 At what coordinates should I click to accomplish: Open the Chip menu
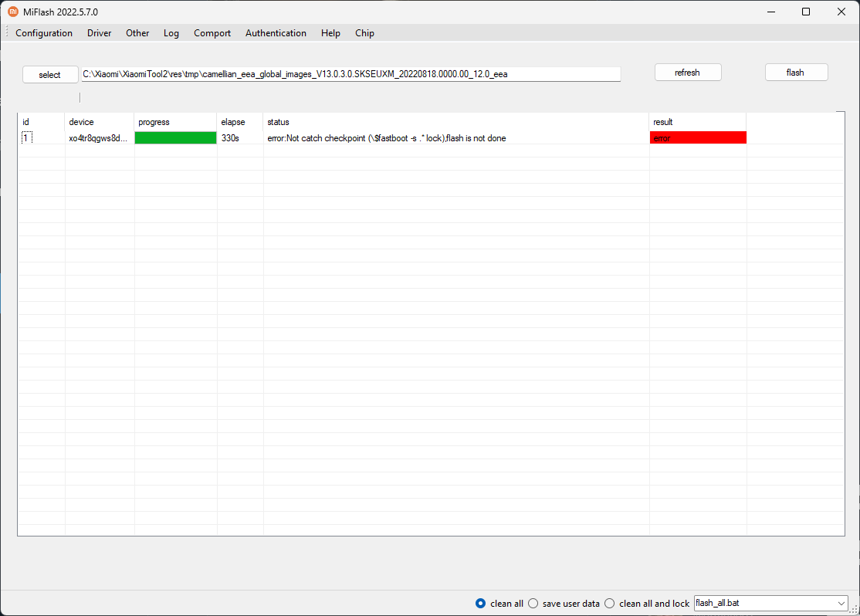(x=364, y=33)
